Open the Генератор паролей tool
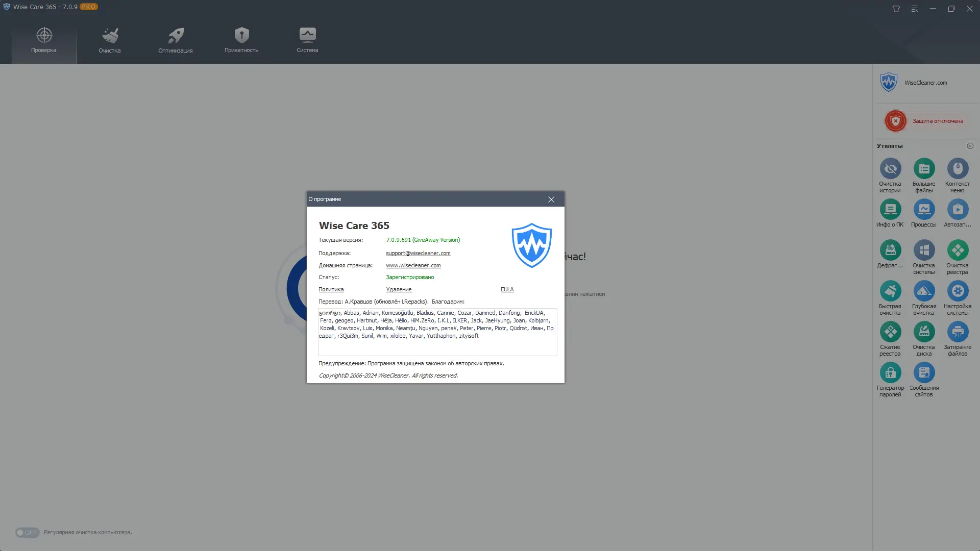 click(890, 373)
